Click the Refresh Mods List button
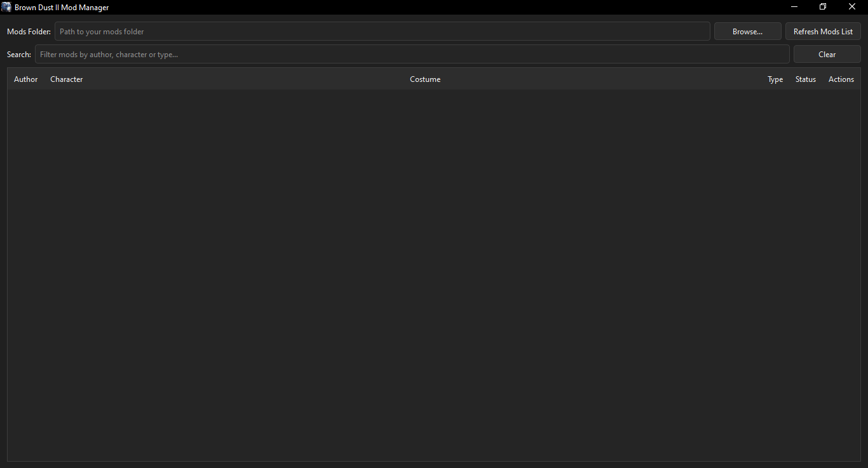868x468 pixels. point(823,31)
